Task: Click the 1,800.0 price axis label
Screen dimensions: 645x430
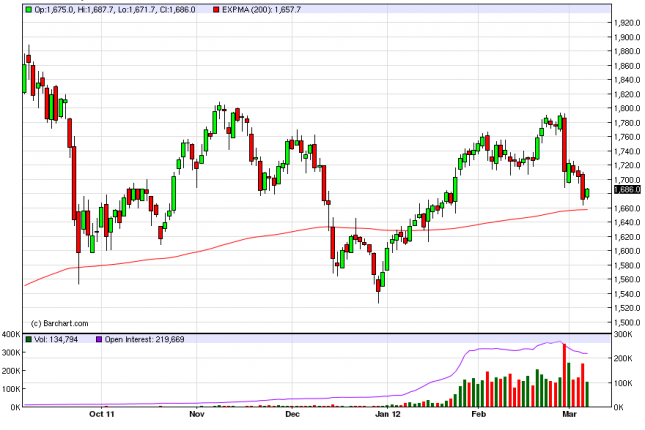Action: [626, 108]
